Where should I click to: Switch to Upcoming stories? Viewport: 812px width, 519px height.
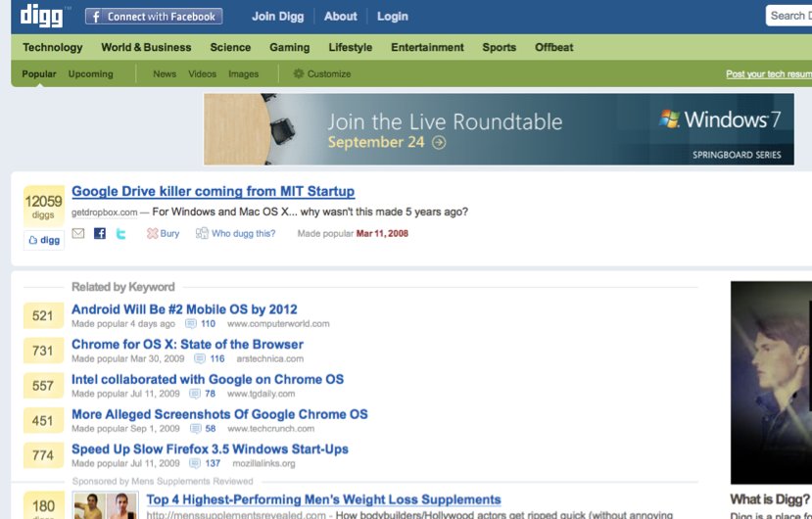coord(91,74)
